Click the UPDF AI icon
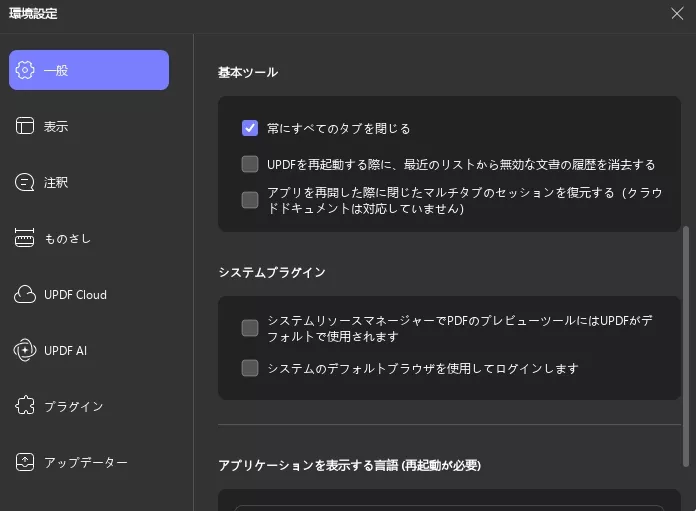696x511 pixels. [25, 350]
